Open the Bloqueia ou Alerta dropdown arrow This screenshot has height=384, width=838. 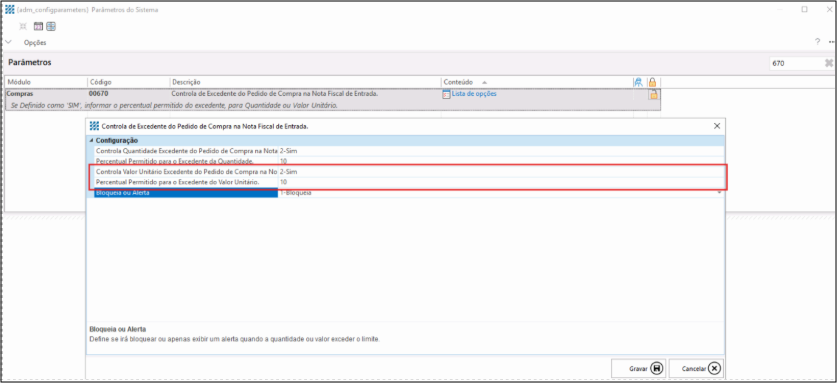[x=719, y=192]
